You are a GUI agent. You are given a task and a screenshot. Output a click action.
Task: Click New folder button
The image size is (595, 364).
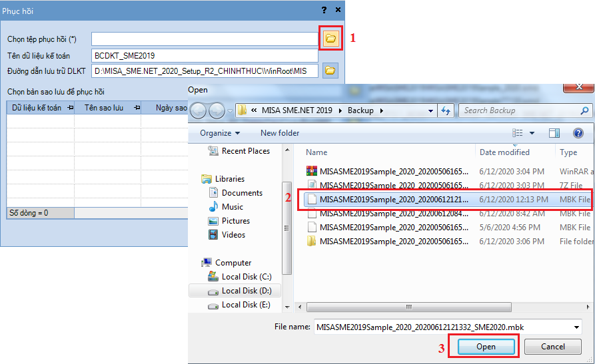point(280,133)
